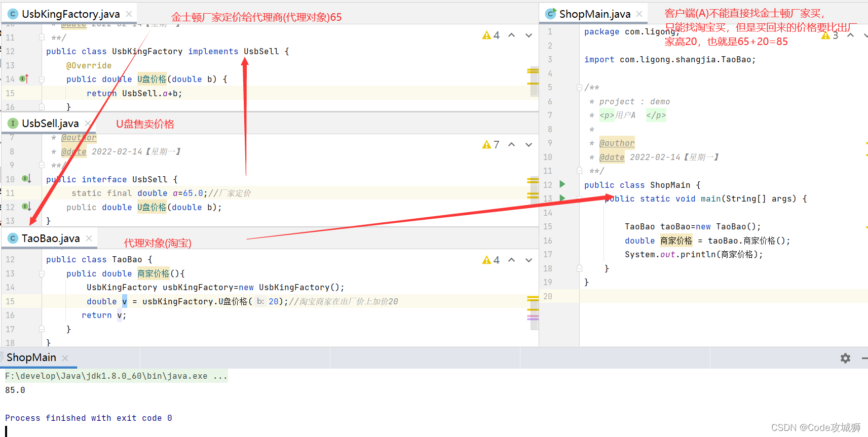Click the @date tag in UsbSell javadoc

73,151
